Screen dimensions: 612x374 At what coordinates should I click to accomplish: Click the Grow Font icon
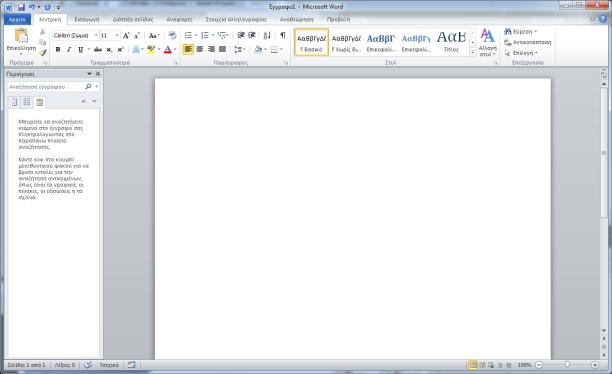coord(126,36)
